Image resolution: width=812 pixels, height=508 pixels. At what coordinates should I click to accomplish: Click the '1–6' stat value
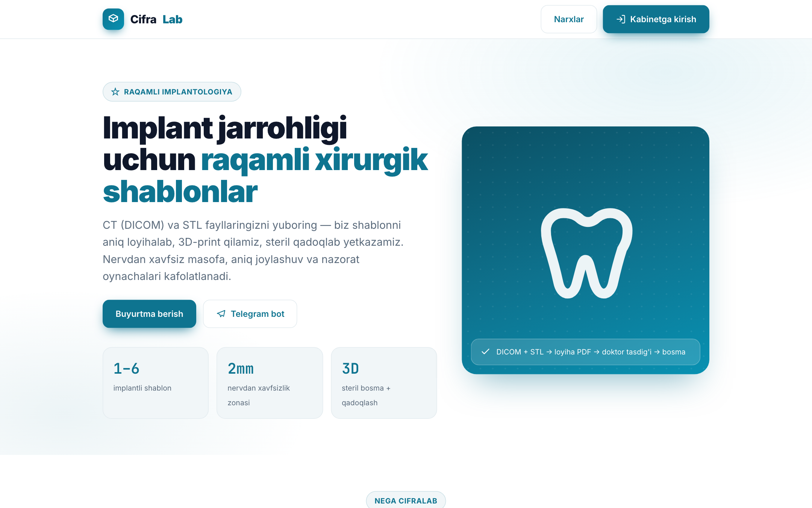pos(126,368)
